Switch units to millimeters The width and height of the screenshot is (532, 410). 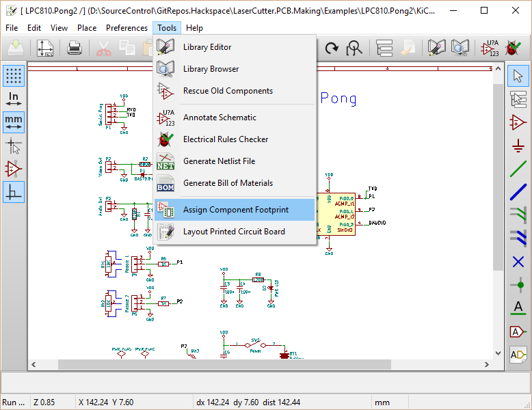tap(14, 122)
